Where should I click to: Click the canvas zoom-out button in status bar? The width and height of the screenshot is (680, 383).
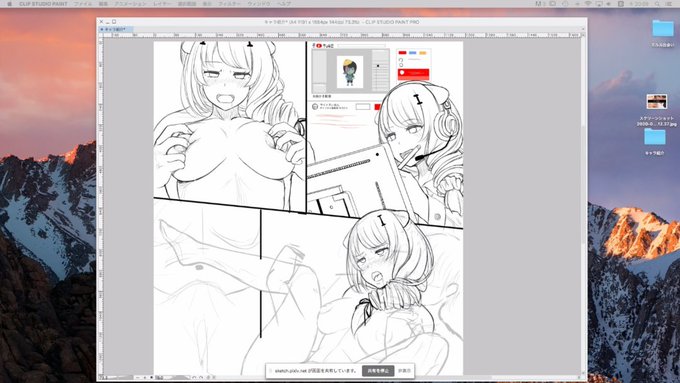pos(138,377)
